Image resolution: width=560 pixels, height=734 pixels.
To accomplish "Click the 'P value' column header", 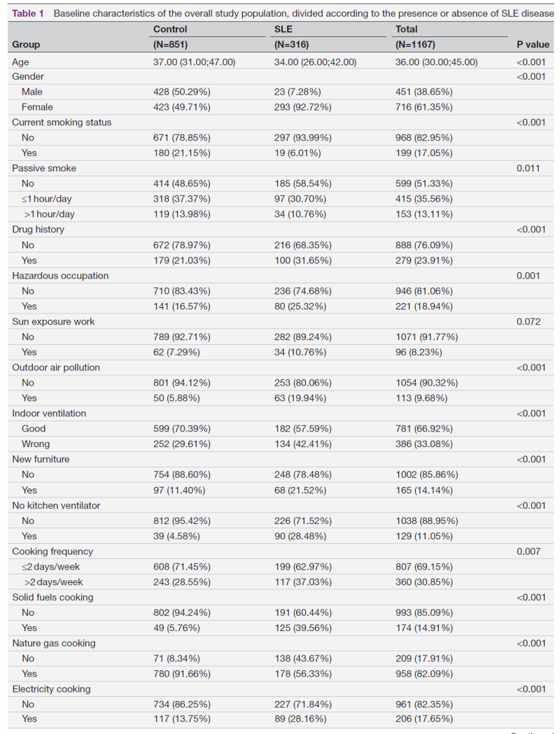I will [533, 45].
